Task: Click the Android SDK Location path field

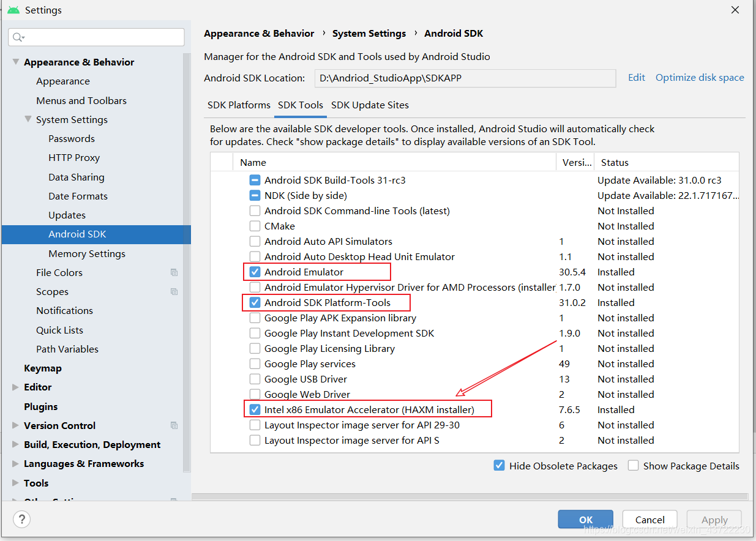Action: click(x=465, y=78)
